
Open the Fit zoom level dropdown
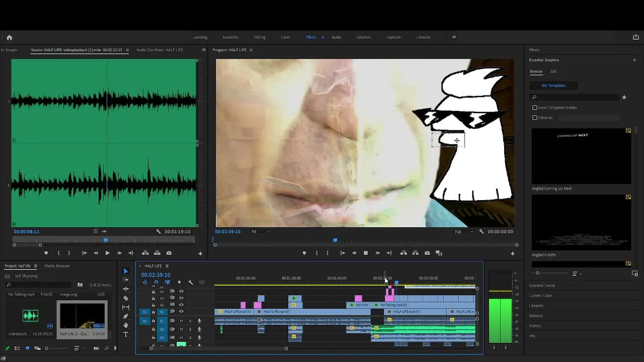coord(261,231)
